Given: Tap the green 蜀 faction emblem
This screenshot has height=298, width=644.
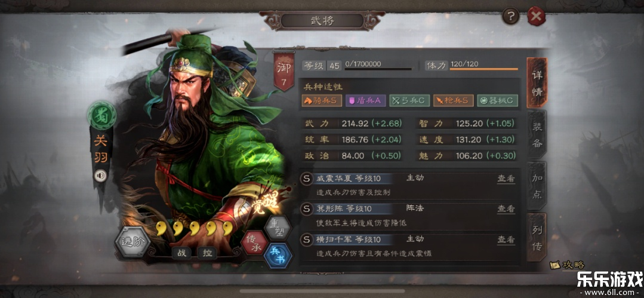Looking at the screenshot, I should point(101,116).
